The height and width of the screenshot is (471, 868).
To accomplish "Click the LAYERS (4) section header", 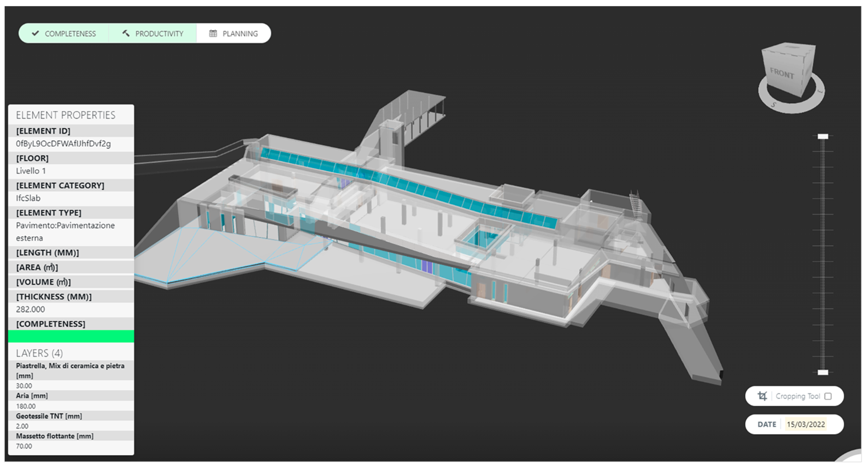I will tap(39, 353).
